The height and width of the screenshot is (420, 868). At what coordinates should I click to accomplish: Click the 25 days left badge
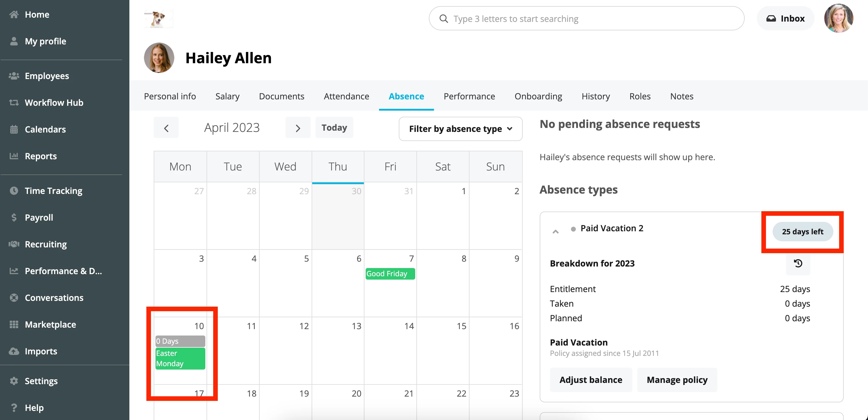(803, 232)
